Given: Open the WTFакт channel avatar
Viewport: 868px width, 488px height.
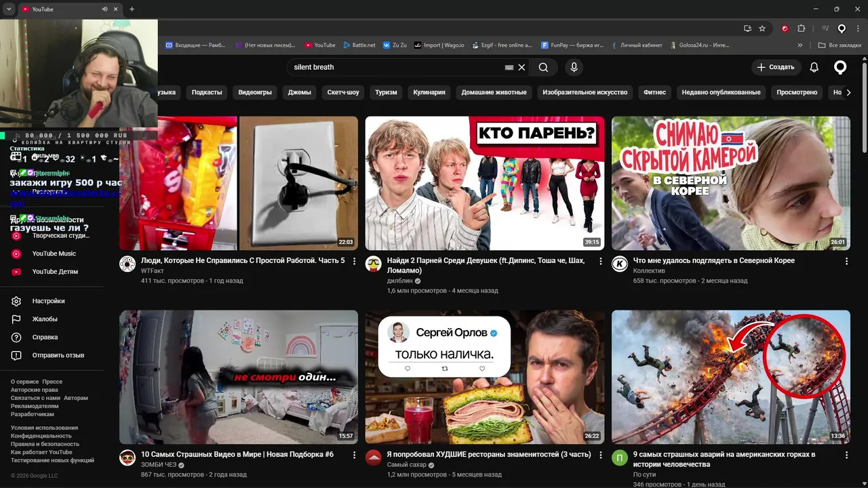Looking at the screenshot, I should 127,264.
